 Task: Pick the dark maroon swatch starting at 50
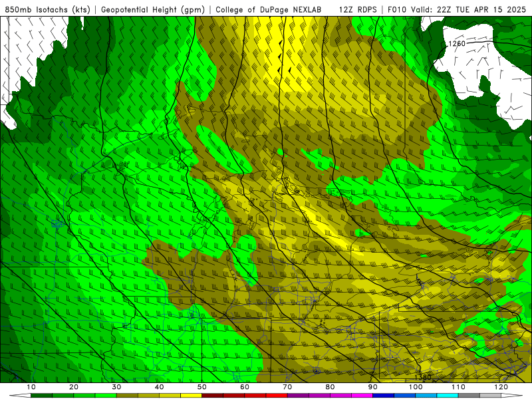coord(212,395)
